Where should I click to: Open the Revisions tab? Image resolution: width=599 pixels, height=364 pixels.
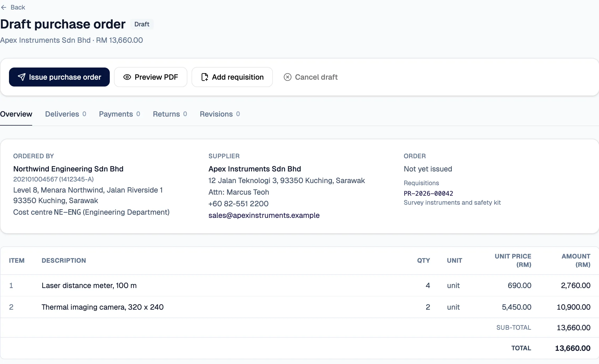coord(220,114)
